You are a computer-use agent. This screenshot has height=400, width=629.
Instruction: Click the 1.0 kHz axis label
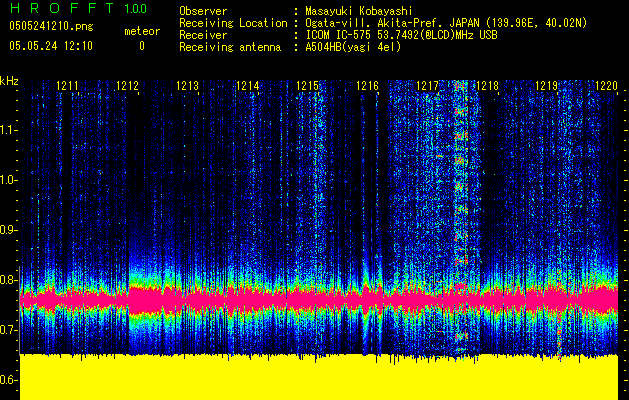8,180
